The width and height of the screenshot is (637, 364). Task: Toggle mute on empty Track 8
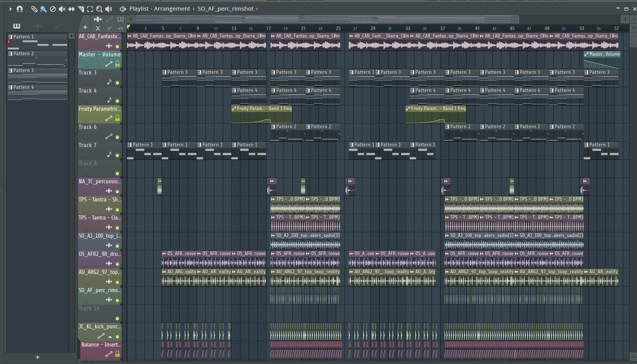coord(117,174)
